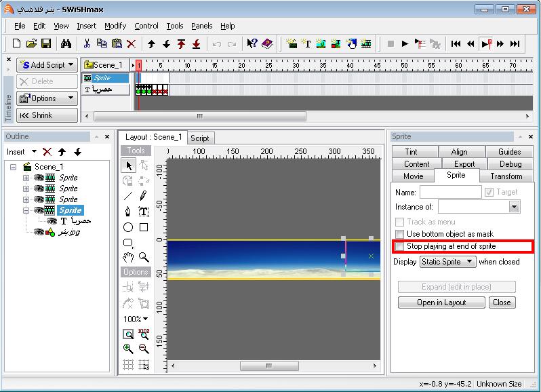Open the Display Static Sprite dropdown

pyautogui.click(x=447, y=261)
